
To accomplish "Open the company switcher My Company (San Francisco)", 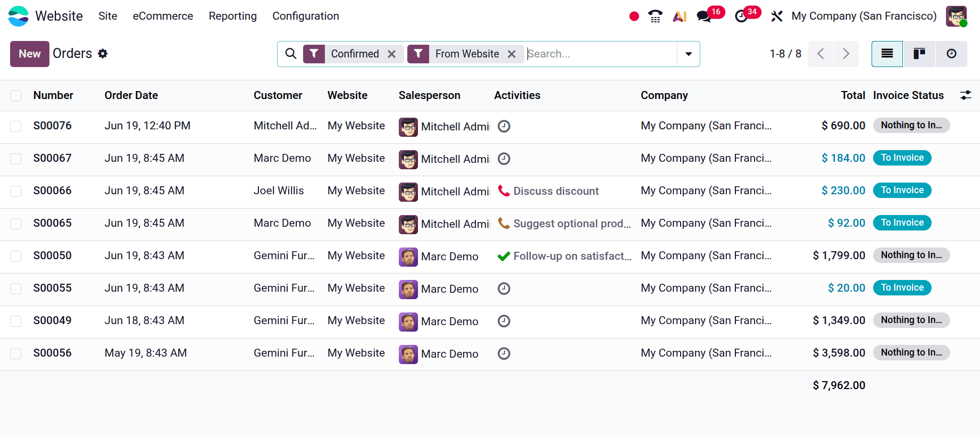I will [x=864, y=16].
